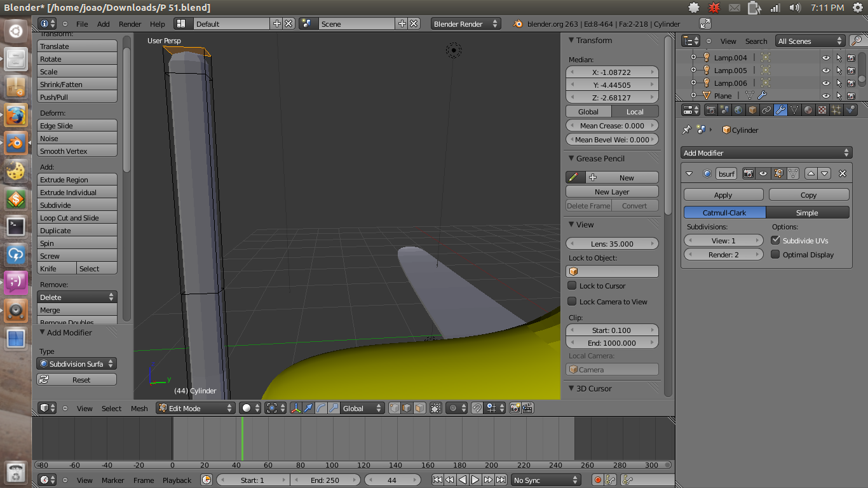Open the Render properties tab camera icon
Viewport: 868px width, 488px height.
711,110
